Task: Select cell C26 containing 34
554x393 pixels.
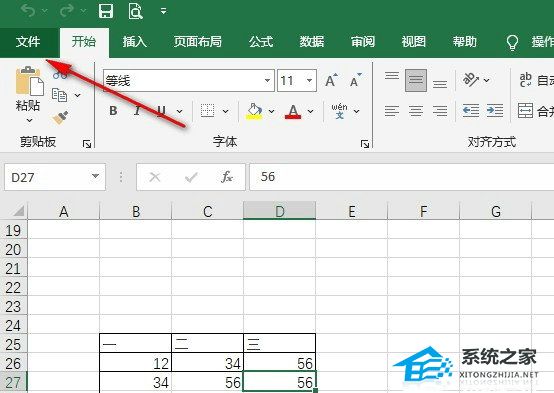Action: [207, 363]
